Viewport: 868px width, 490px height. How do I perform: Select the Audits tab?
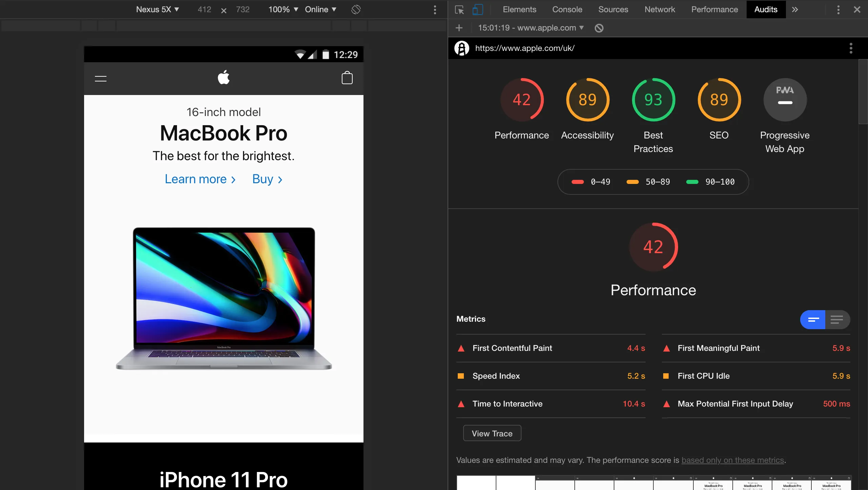tap(766, 10)
